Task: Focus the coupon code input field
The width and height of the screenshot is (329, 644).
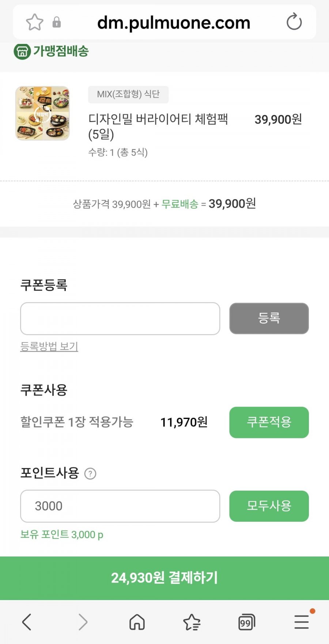Action: coord(120,318)
